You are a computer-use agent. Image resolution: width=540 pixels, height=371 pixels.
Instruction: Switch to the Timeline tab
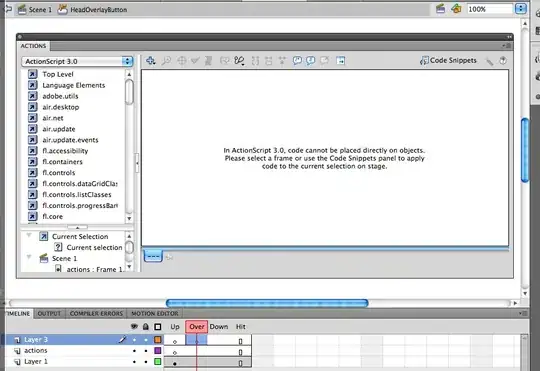coord(19,313)
